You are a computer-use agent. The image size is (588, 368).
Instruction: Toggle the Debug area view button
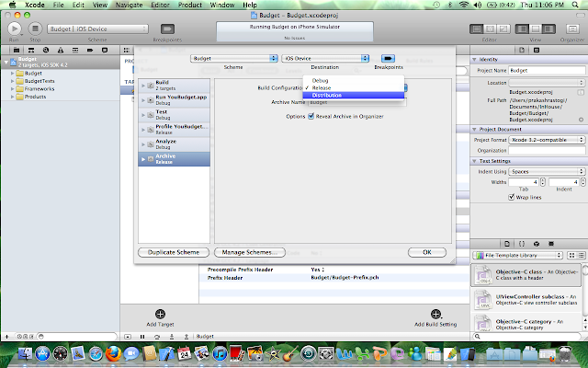pyautogui.click(x=535, y=29)
